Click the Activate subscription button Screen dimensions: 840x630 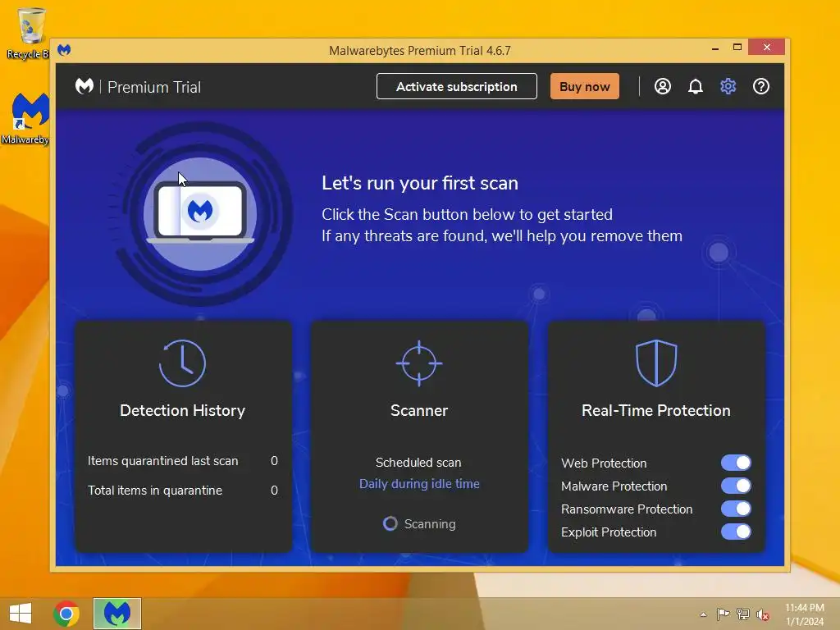pyautogui.click(x=456, y=86)
